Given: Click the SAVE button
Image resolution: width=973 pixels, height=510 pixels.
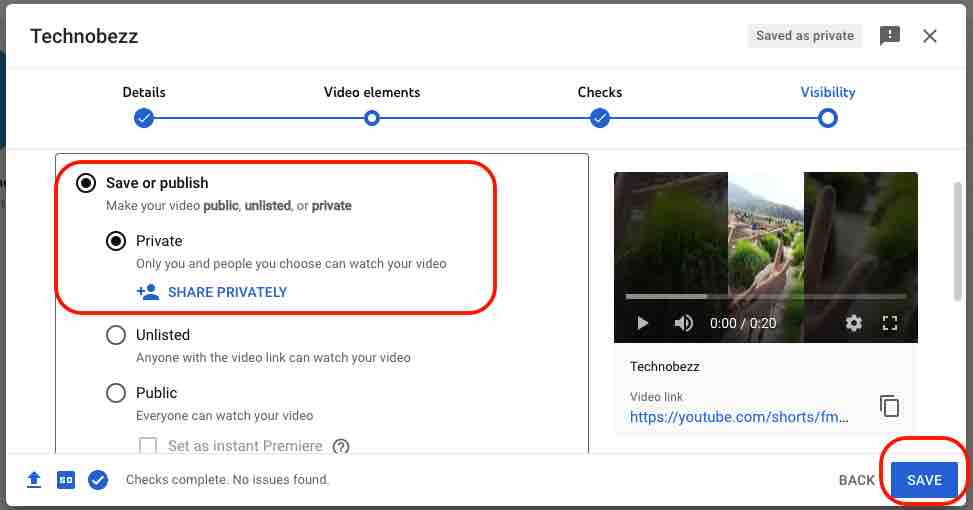Looking at the screenshot, I should coord(924,480).
